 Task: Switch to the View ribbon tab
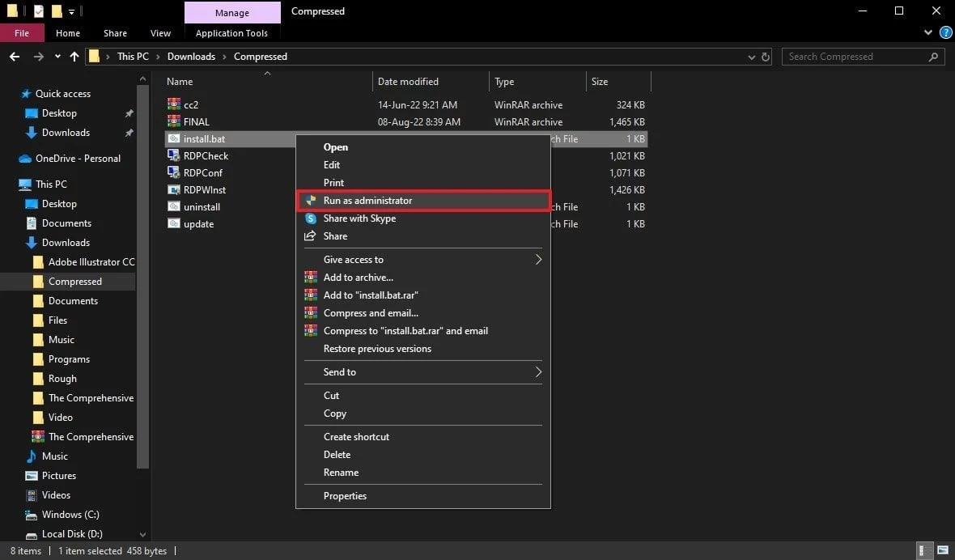[x=160, y=33]
